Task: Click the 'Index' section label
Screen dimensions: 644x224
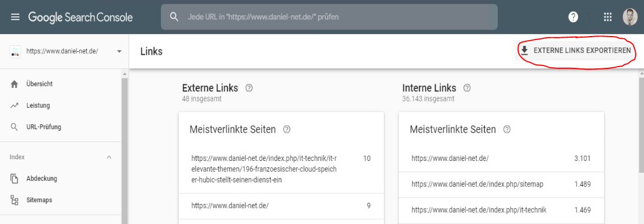Action: [x=17, y=157]
